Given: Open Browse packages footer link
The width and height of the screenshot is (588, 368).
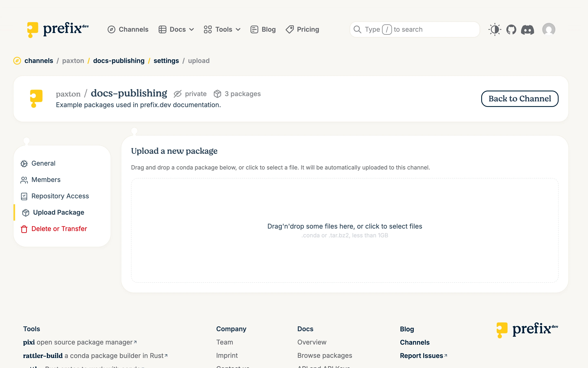Looking at the screenshot, I should point(325,356).
